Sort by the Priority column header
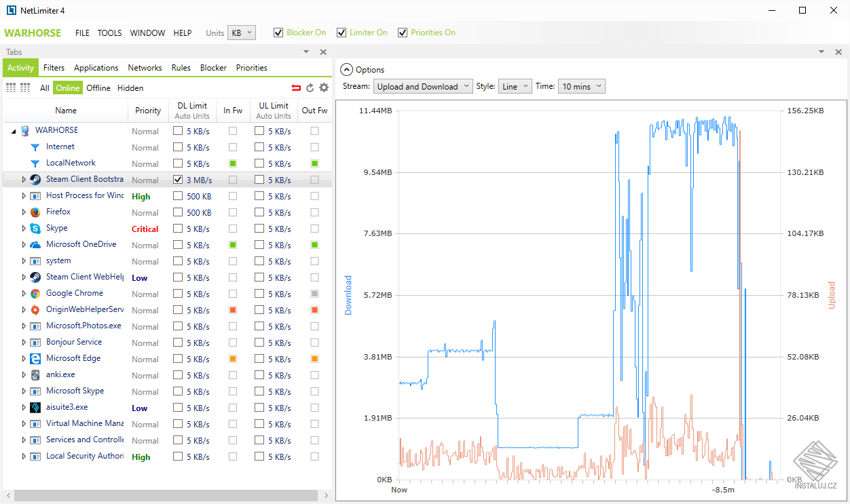Image resolution: width=850 pixels, height=504 pixels. (148, 111)
